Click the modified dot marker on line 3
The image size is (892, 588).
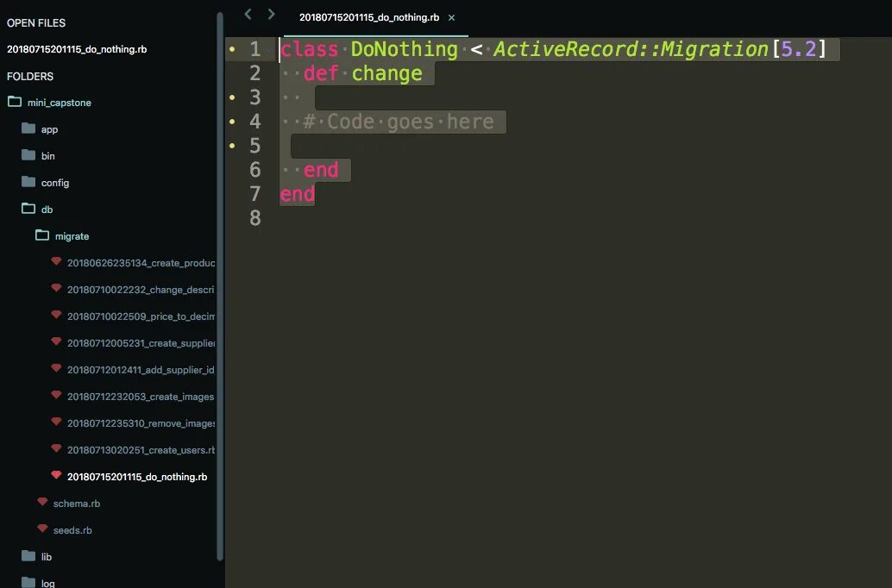[x=232, y=97]
